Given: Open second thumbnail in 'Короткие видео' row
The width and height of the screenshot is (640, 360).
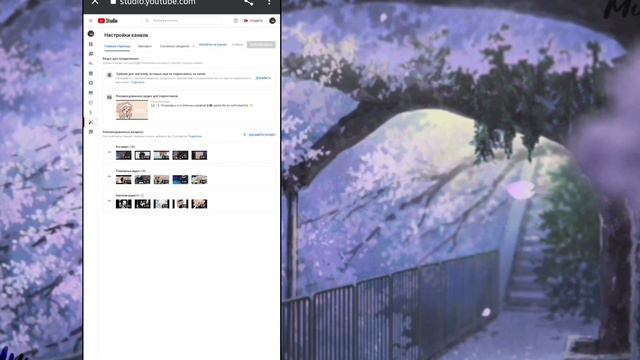Looking at the screenshot, I should pos(142,204).
